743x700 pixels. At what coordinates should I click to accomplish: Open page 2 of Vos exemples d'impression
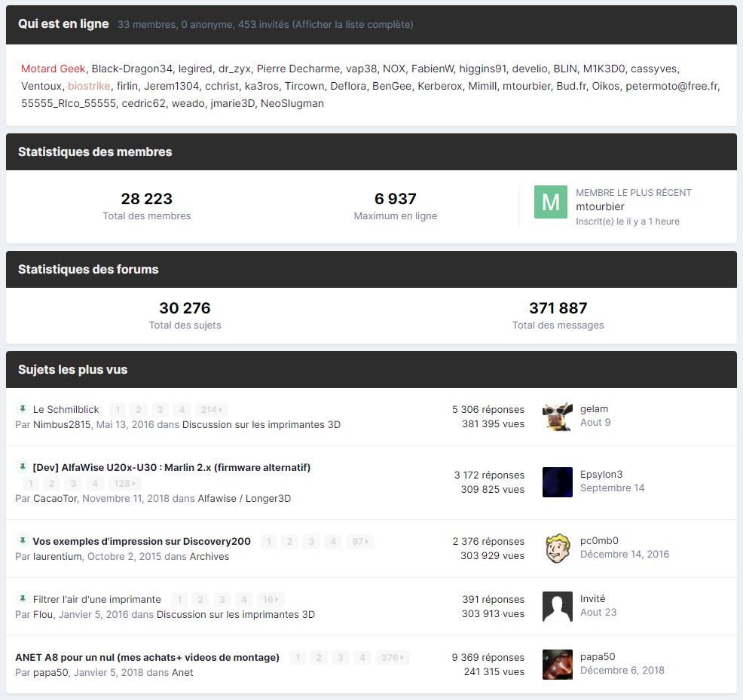point(289,541)
